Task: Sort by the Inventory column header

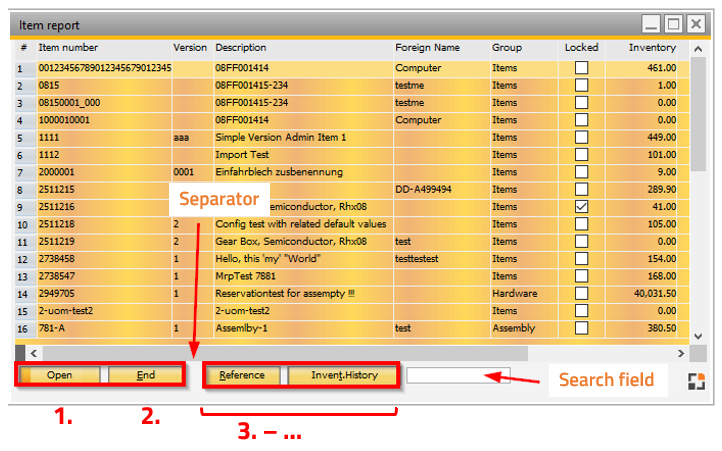Action: coord(652,47)
